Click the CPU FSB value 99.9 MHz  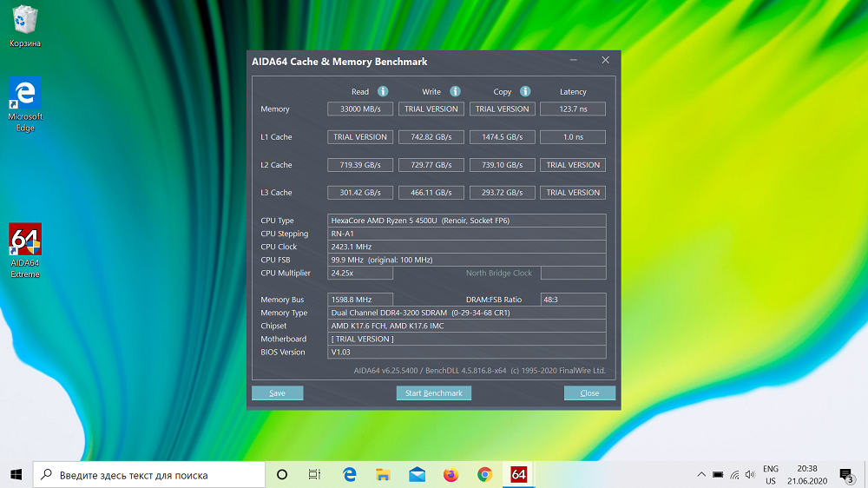[x=467, y=260]
